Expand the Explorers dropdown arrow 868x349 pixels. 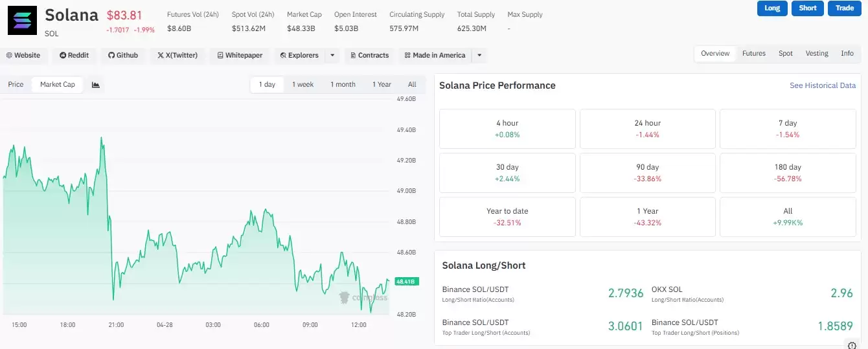pos(332,56)
